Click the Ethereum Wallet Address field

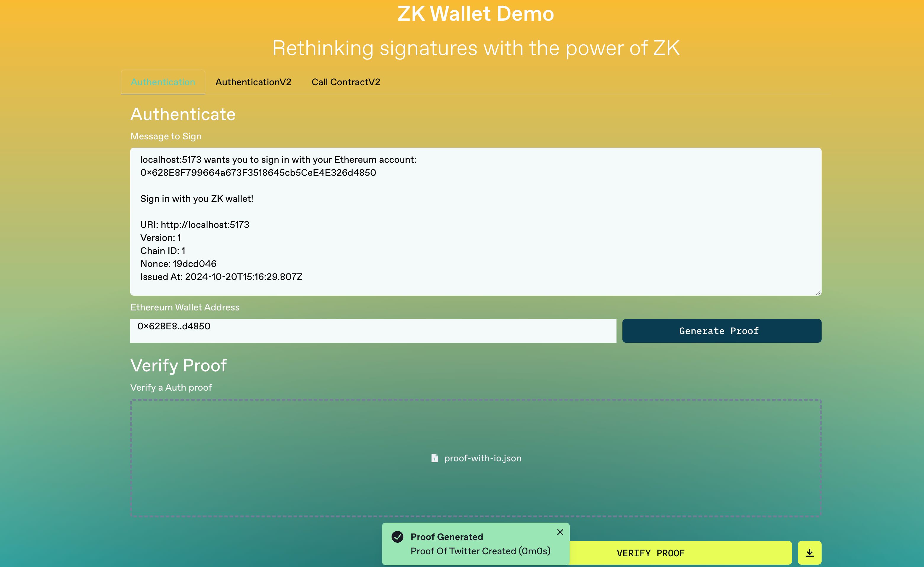[373, 331]
